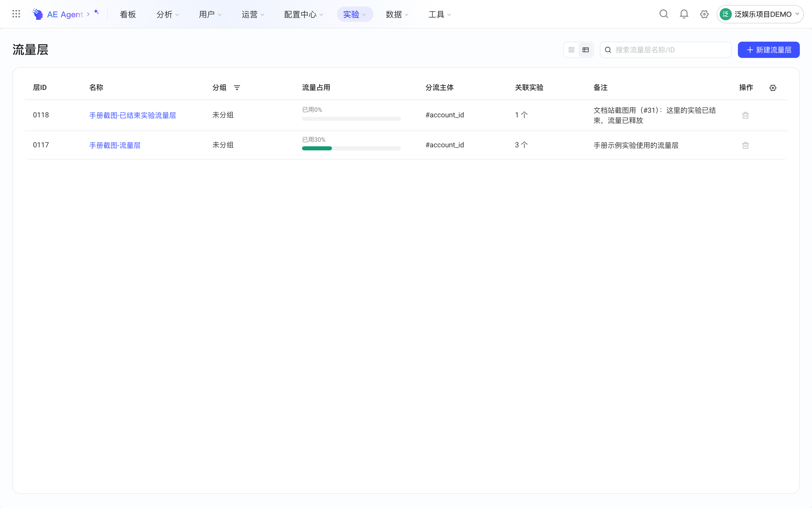Open the top bar settings gear
Screen dimensions: 812x508
coord(704,14)
